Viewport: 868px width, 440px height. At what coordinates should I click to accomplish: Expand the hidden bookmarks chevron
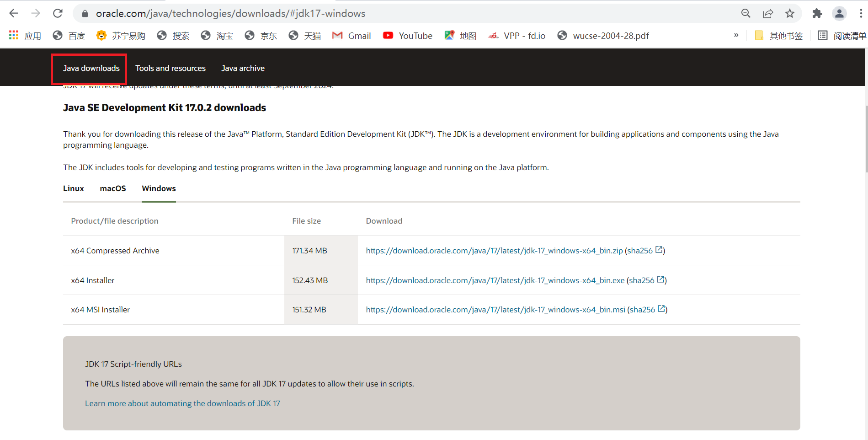736,35
